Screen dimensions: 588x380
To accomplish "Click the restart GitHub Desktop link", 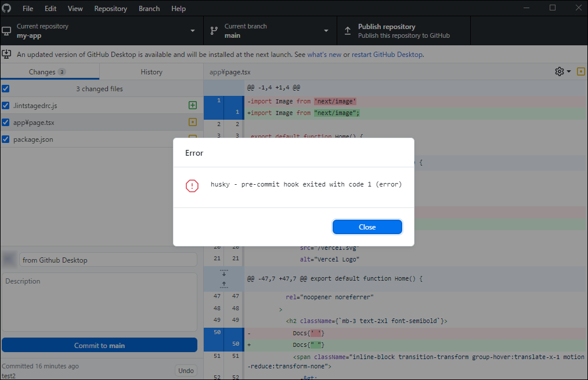I will coord(387,55).
